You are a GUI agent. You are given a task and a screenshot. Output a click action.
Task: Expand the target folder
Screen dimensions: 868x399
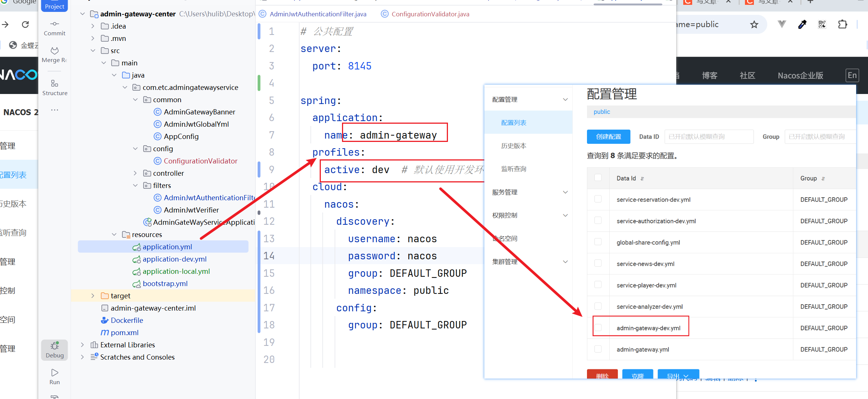point(93,296)
